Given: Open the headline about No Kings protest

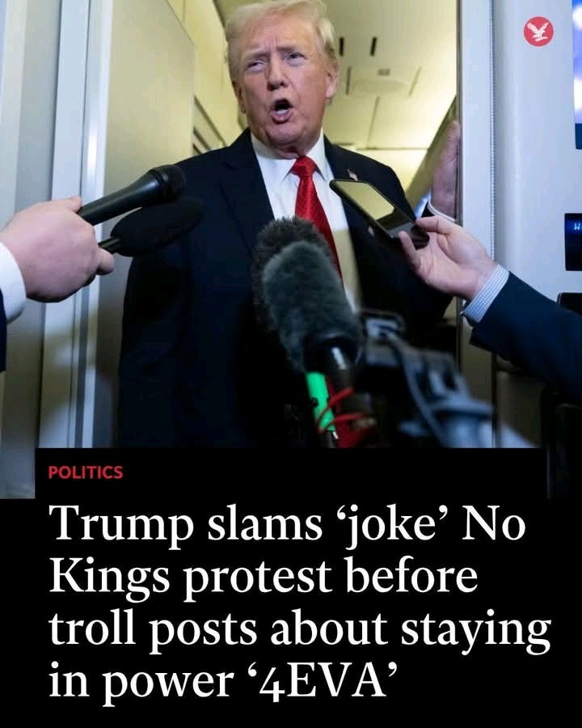Looking at the screenshot, I should pos(300,602).
